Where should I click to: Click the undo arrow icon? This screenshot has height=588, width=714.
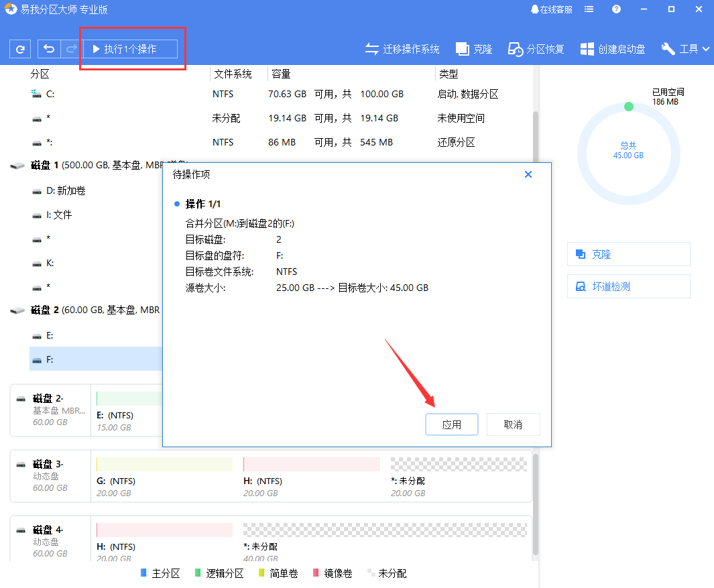47,48
